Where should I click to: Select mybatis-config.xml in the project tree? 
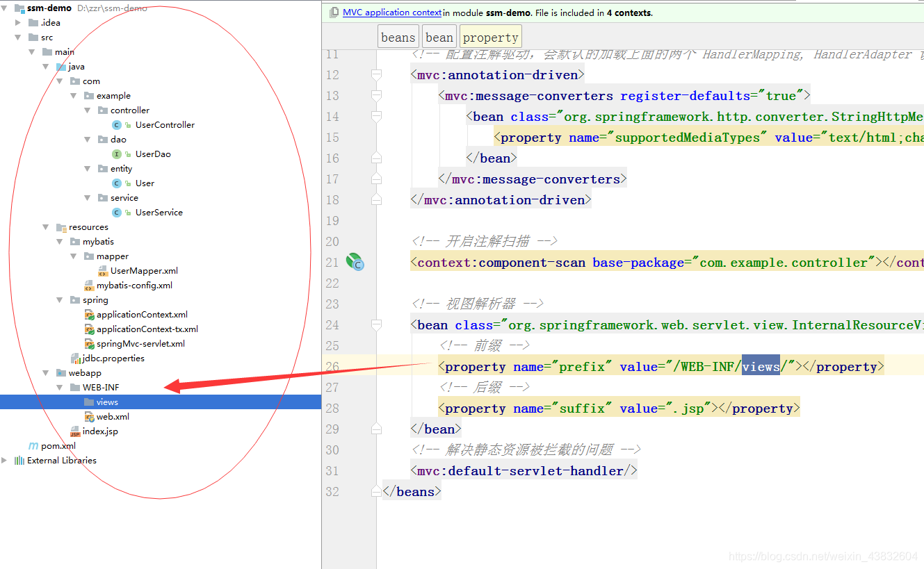click(x=134, y=286)
